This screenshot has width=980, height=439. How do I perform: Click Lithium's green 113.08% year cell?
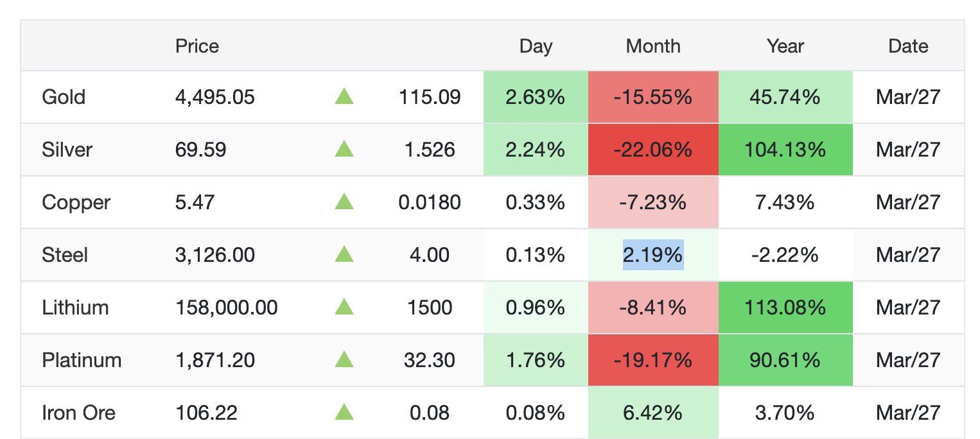coord(785,308)
